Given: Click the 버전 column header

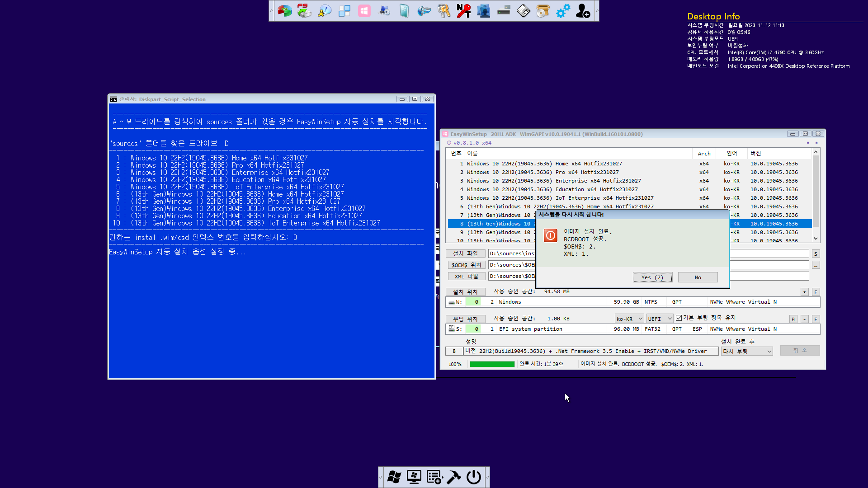Looking at the screenshot, I should 779,154.
